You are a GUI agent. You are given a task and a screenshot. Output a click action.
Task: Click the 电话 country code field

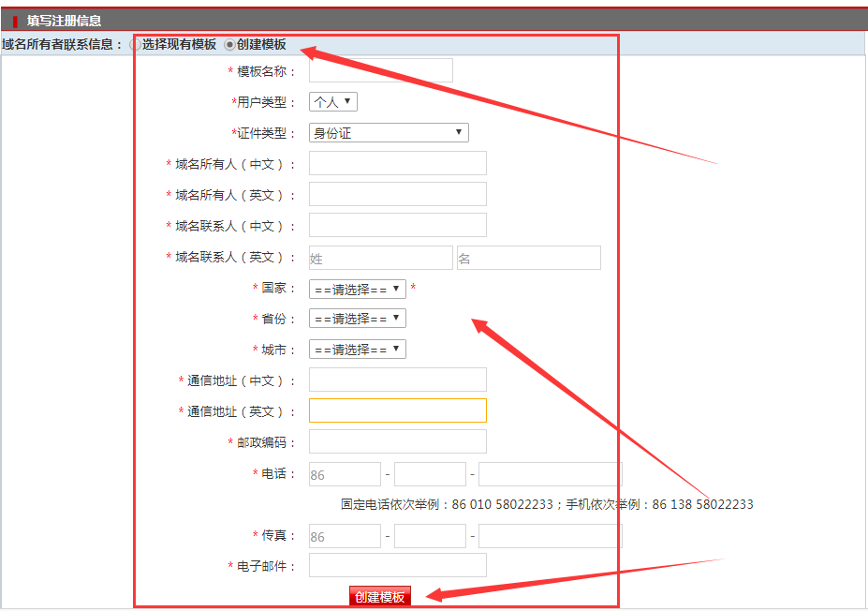tap(345, 474)
